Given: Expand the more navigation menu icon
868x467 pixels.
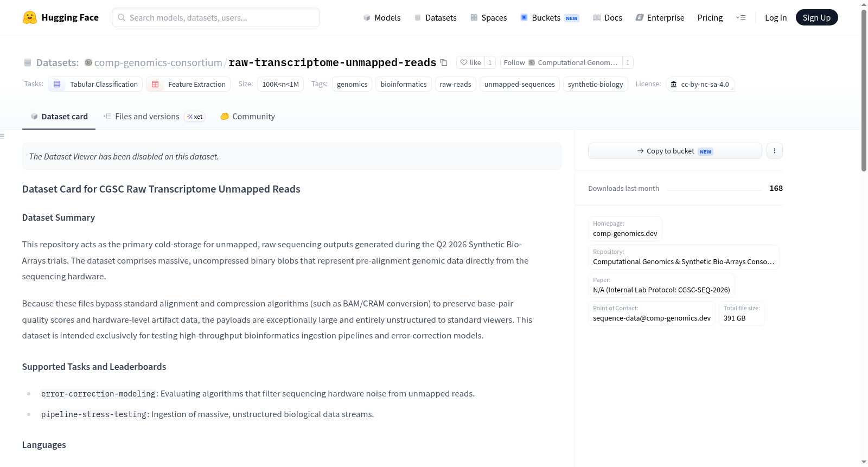Looking at the screenshot, I should (741, 17).
